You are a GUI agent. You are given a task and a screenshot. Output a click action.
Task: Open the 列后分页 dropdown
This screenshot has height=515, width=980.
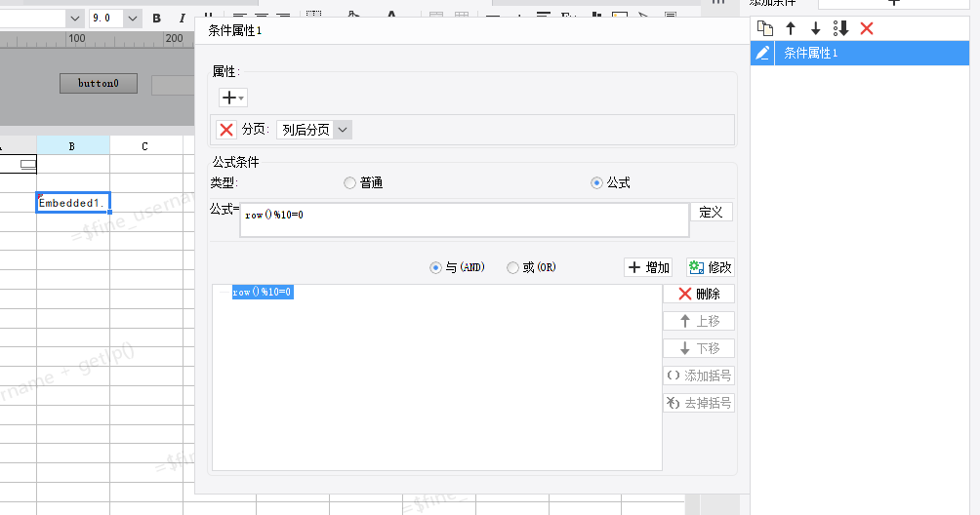[314, 130]
